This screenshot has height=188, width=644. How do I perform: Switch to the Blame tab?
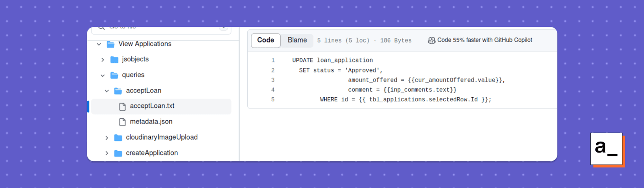coord(297,40)
